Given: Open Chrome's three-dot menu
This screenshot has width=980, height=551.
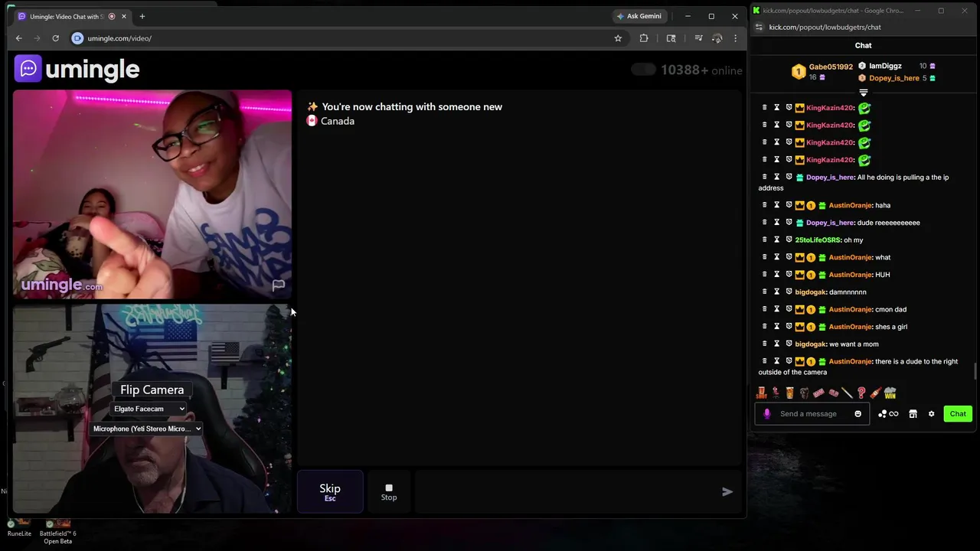Looking at the screenshot, I should 735,38.
